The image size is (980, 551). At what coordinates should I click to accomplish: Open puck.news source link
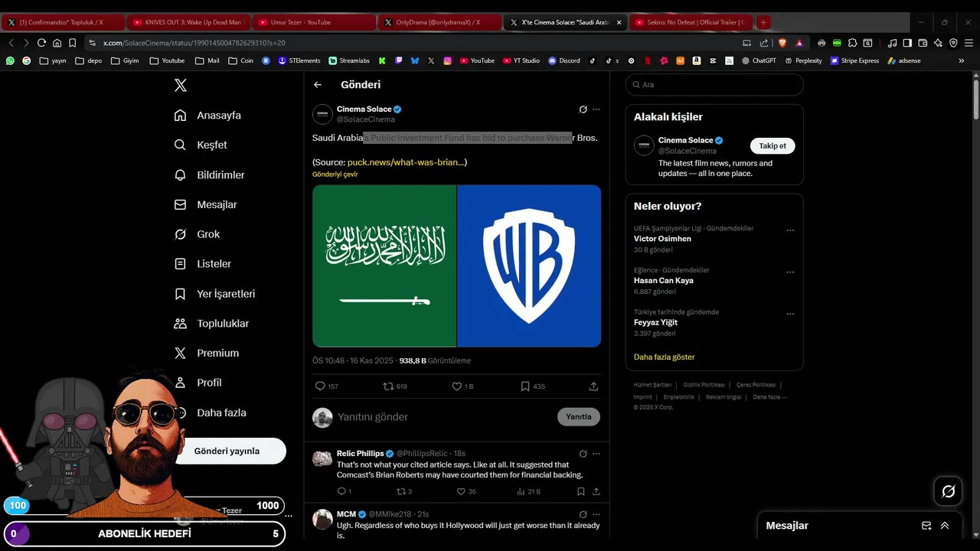pos(406,162)
